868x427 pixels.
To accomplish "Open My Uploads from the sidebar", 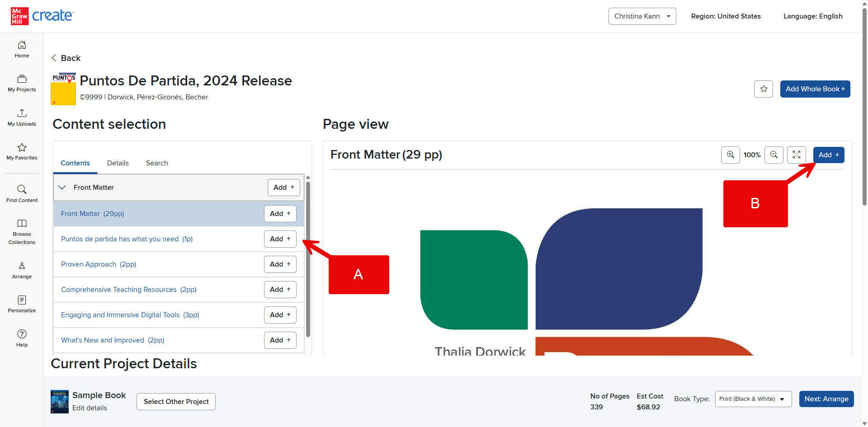I will (22, 117).
